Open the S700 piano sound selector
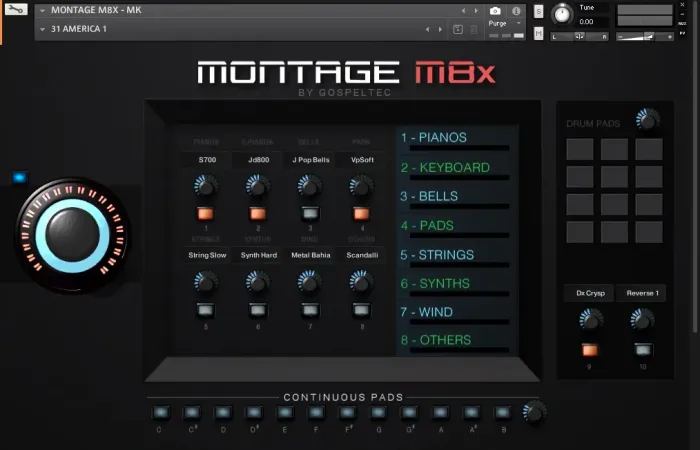 (x=206, y=160)
